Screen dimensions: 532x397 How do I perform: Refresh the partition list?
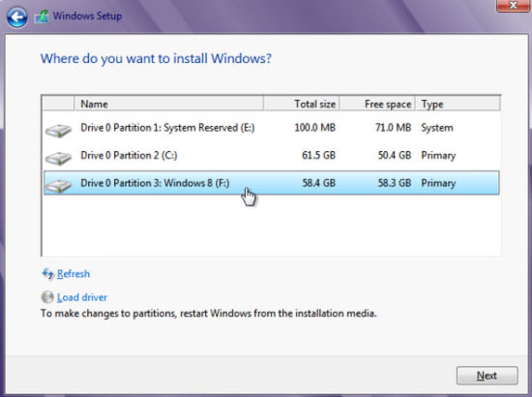click(73, 274)
